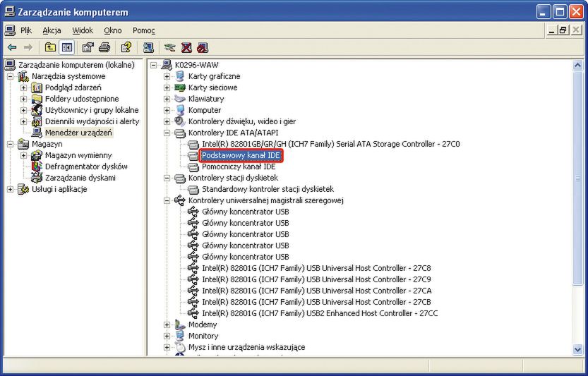588x376 pixels.
Task: Expand the Karty graficzne node
Action: tap(167, 76)
